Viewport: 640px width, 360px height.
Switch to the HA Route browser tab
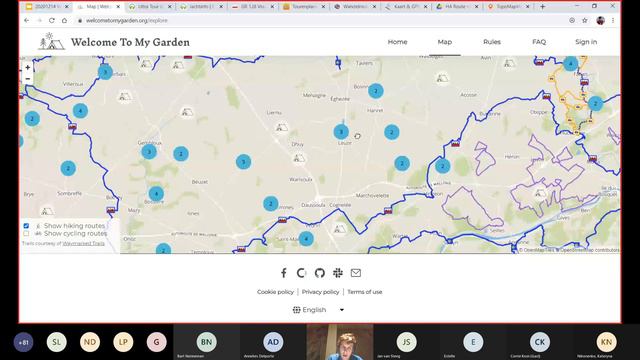[457, 7]
